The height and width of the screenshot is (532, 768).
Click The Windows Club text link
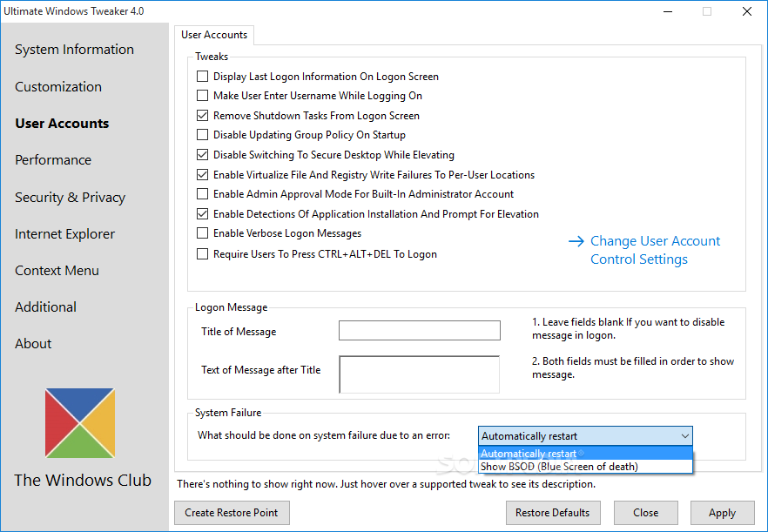83,480
